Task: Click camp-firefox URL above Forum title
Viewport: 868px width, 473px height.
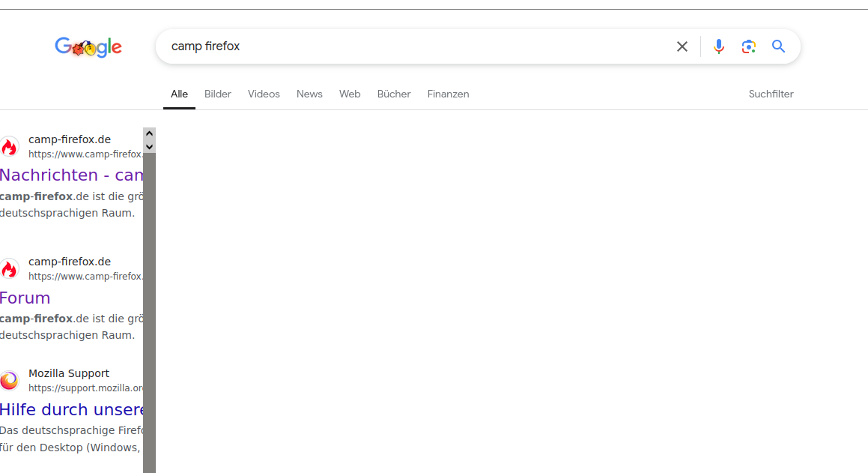Action: click(86, 277)
